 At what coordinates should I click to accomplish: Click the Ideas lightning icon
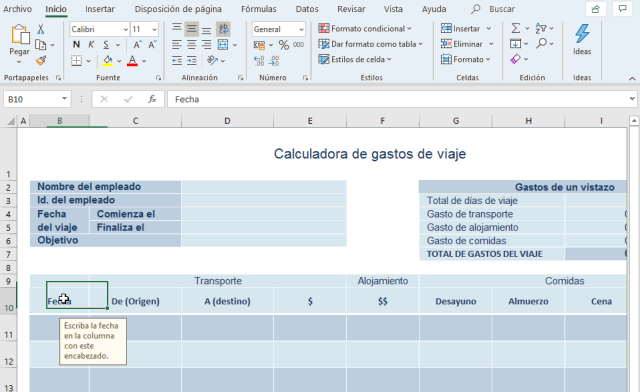tap(582, 34)
